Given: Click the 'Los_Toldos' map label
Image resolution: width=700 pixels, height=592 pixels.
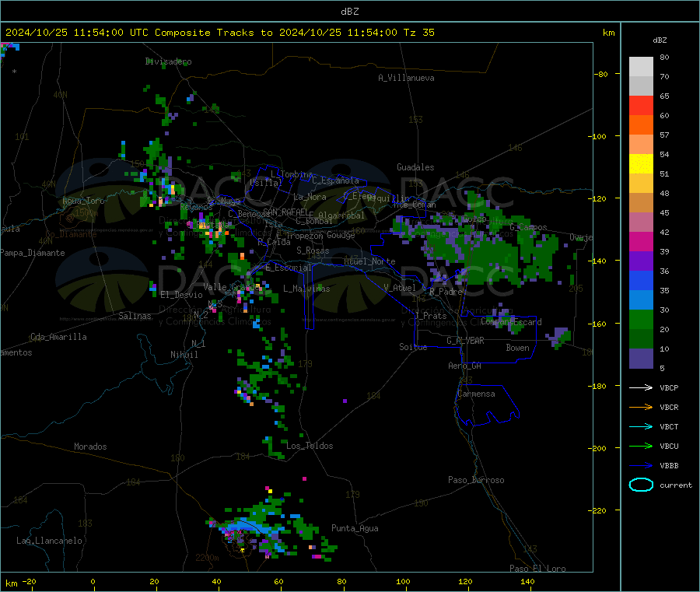Looking at the screenshot, I should pos(310,446).
